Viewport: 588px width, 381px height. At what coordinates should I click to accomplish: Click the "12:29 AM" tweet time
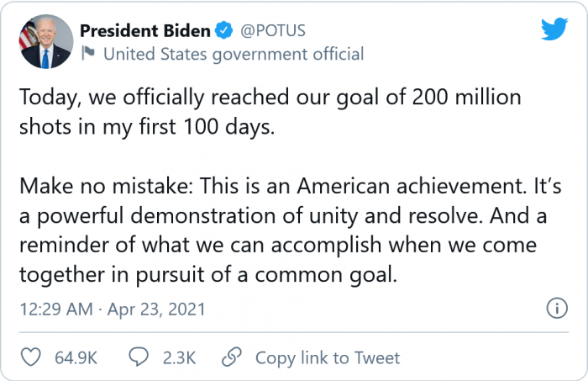click(x=55, y=310)
